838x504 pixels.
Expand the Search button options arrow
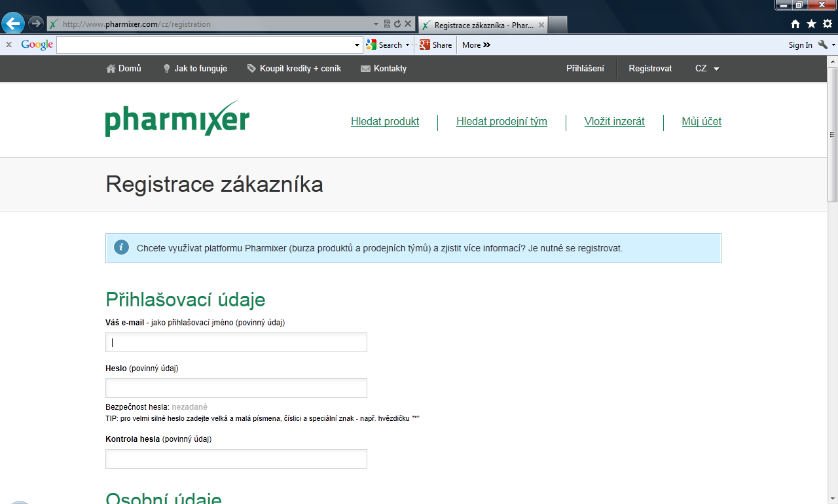click(407, 45)
